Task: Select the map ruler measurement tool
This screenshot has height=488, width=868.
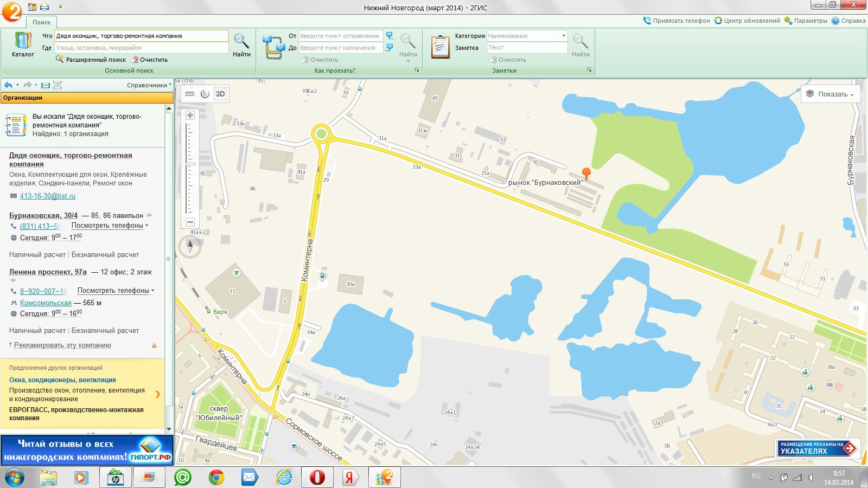Action: pos(190,94)
